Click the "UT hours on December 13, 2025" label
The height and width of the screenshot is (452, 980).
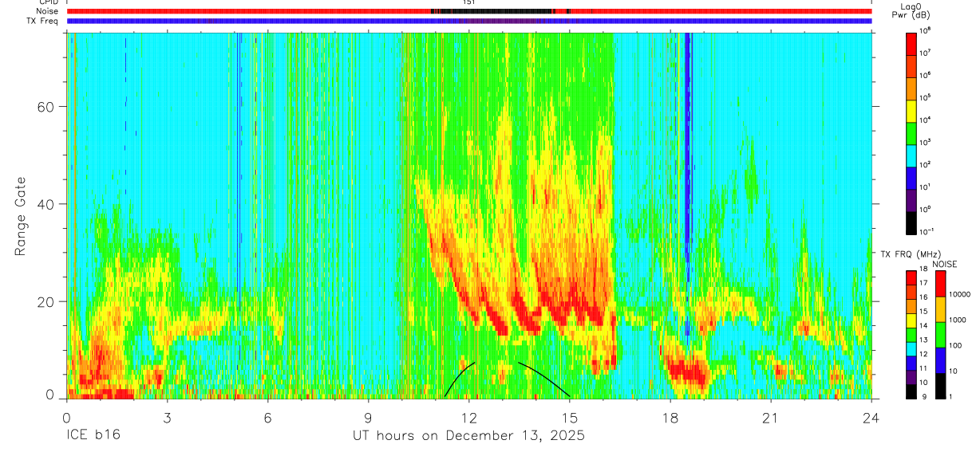point(469,436)
